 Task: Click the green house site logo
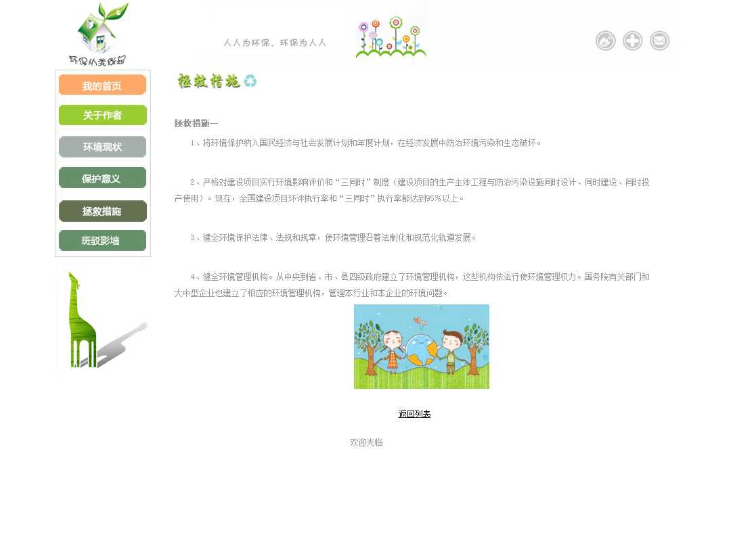pyautogui.click(x=100, y=34)
